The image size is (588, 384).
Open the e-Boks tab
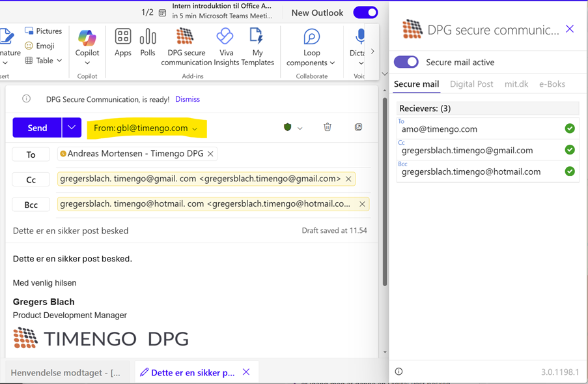[552, 84]
